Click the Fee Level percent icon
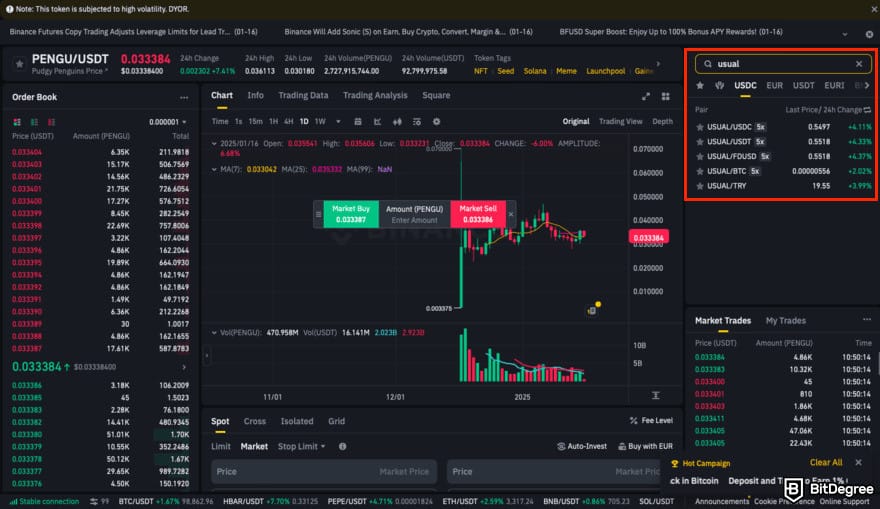Viewport: 880px width, 509px height. click(x=634, y=420)
